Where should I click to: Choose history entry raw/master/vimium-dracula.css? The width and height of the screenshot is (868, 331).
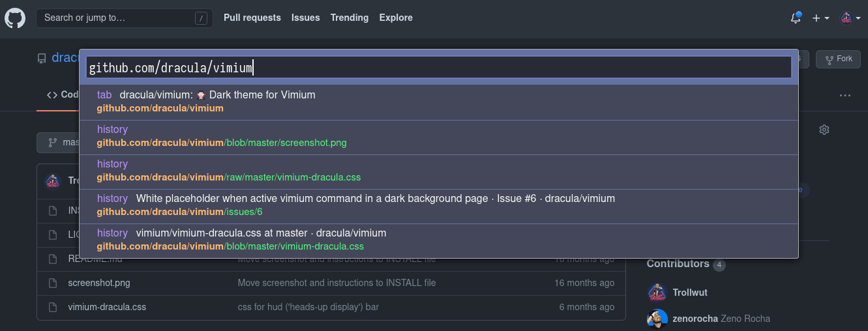[439, 171]
